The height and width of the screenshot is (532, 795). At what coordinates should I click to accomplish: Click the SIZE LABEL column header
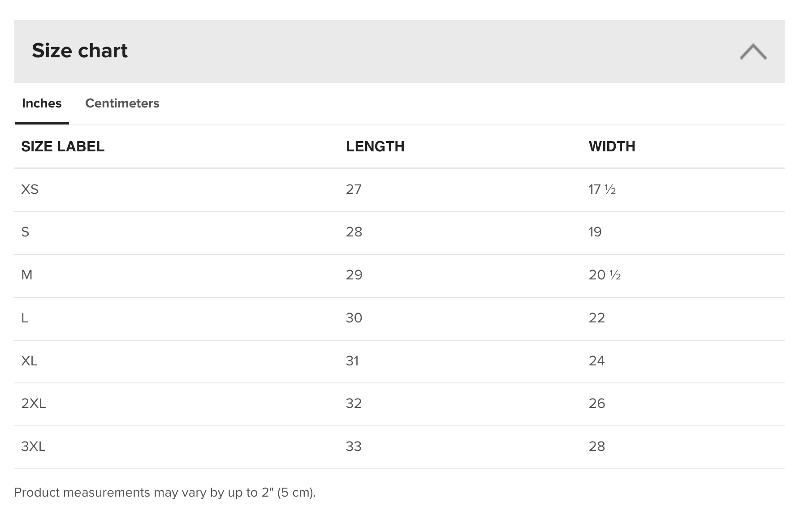coord(63,146)
